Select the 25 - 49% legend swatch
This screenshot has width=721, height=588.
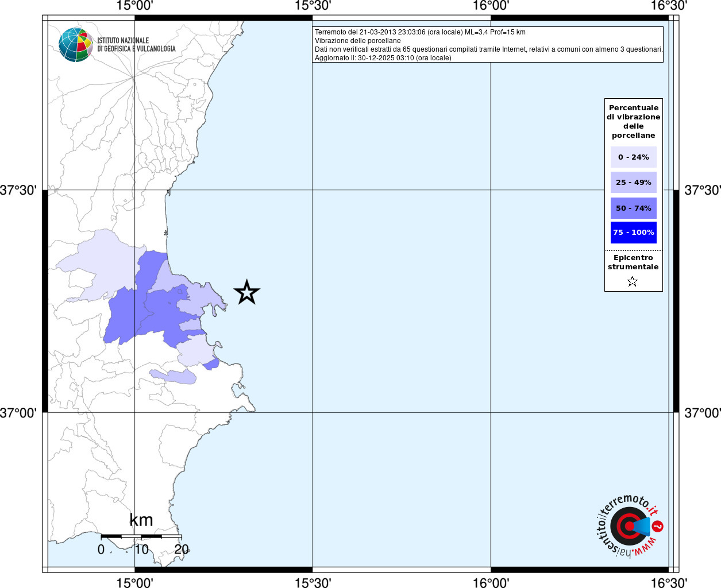(633, 183)
